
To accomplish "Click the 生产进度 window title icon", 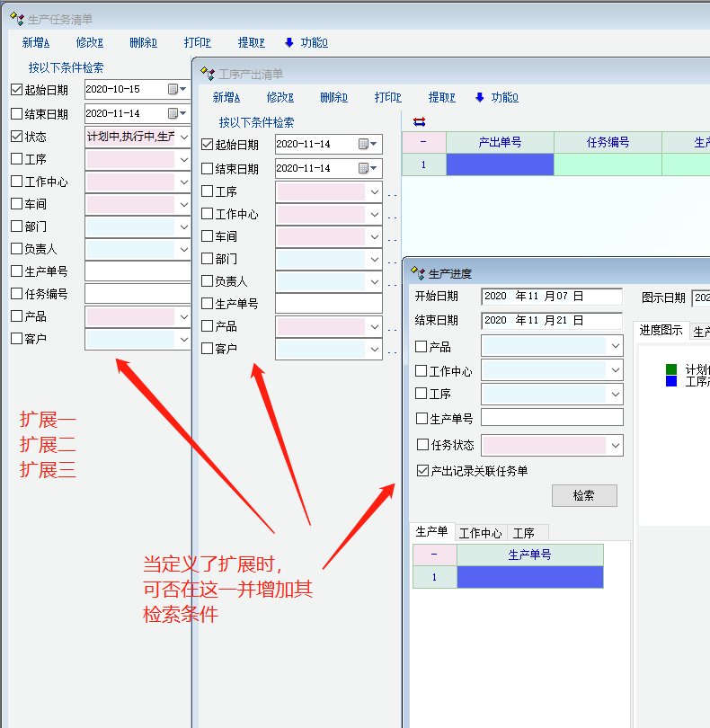I will (417, 273).
